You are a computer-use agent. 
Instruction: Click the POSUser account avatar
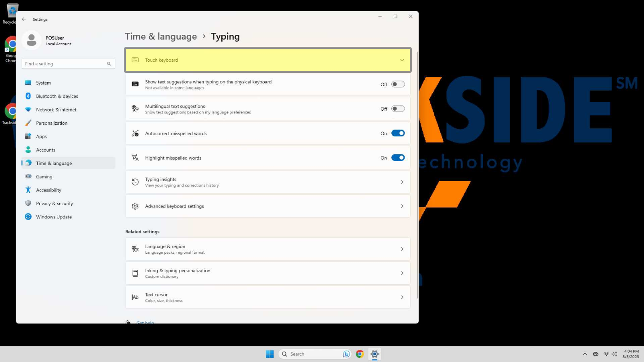[x=31, y=40]
